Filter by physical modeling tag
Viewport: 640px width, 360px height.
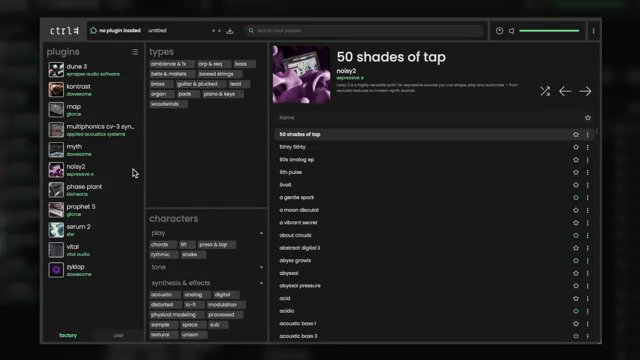click(x=176, y=315)
